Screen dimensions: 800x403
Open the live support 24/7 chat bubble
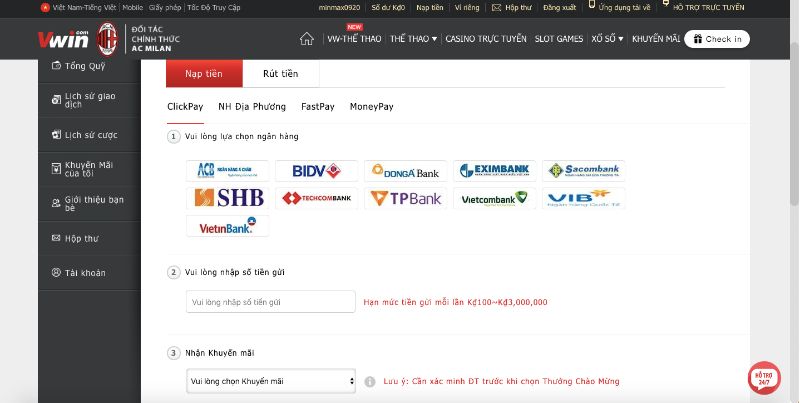pyautogui.click(x=764, y=378)
